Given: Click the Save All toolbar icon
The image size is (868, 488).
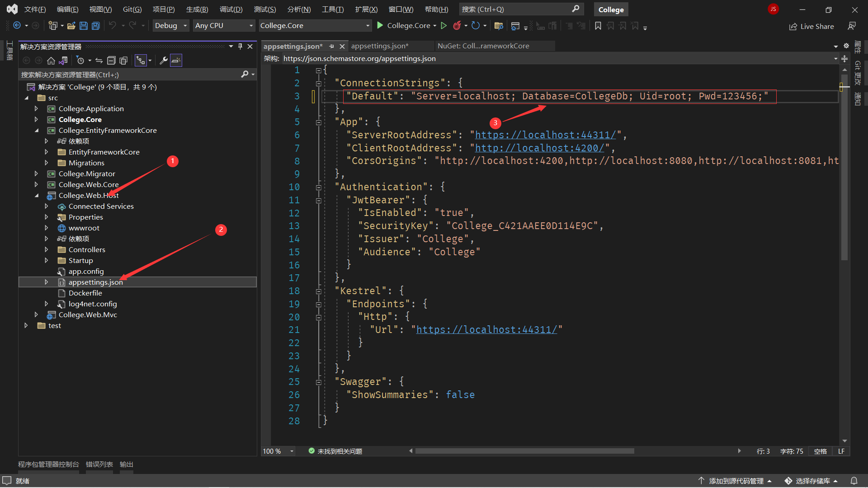Looking at the screenshot, I should [x=96, y=26].
